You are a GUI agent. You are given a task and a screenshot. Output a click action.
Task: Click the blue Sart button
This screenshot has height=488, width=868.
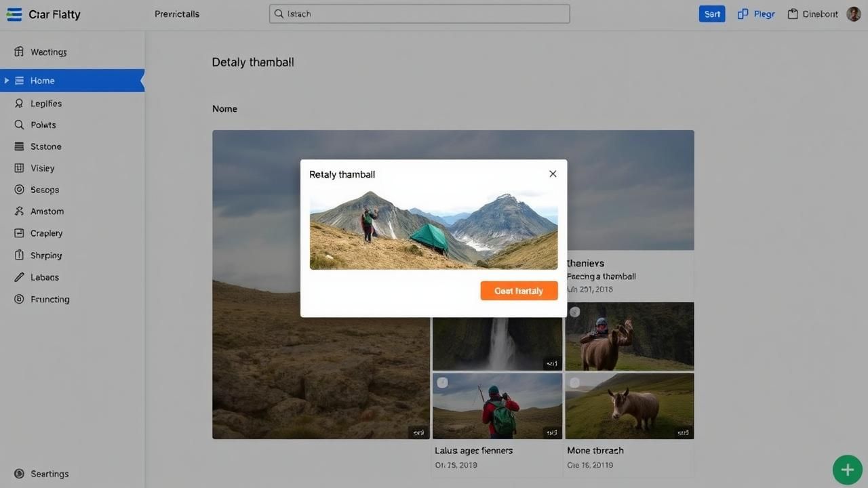pyautogui.click(x=711, y=14)
